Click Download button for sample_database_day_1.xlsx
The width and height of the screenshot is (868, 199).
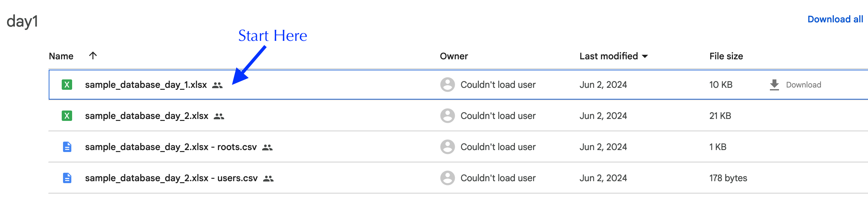796,85
